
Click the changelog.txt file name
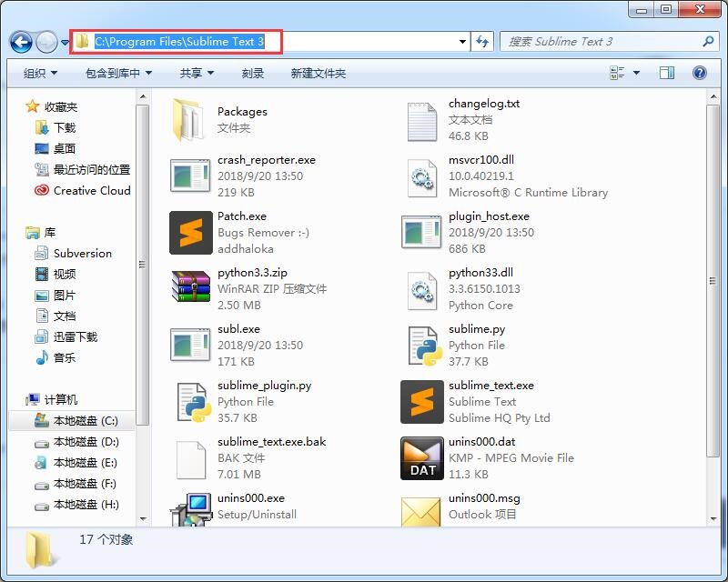[484, 103]
